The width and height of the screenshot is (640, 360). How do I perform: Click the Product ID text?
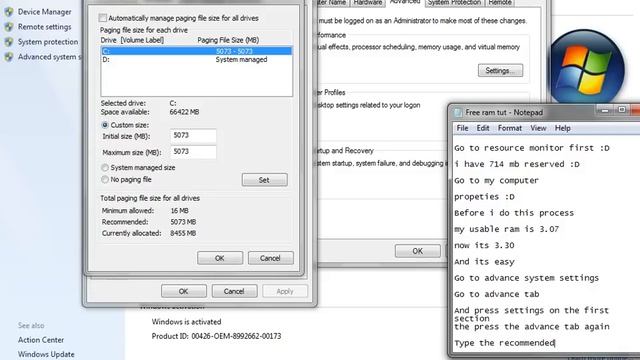[x=216, y=336]
